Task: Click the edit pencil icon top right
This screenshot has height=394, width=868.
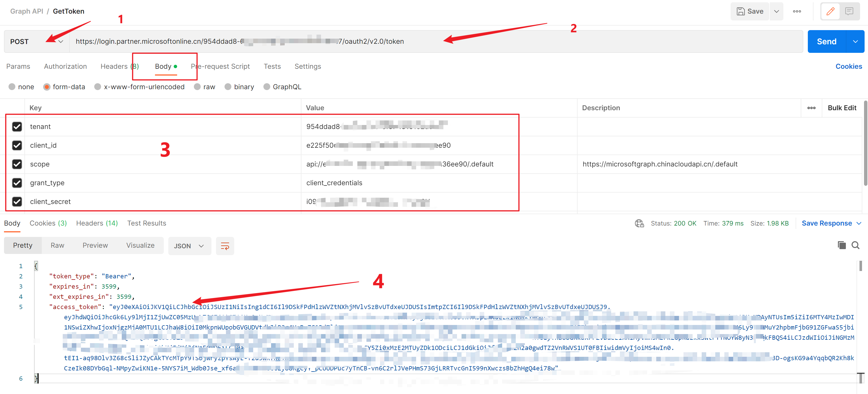Action: point(830,11)
